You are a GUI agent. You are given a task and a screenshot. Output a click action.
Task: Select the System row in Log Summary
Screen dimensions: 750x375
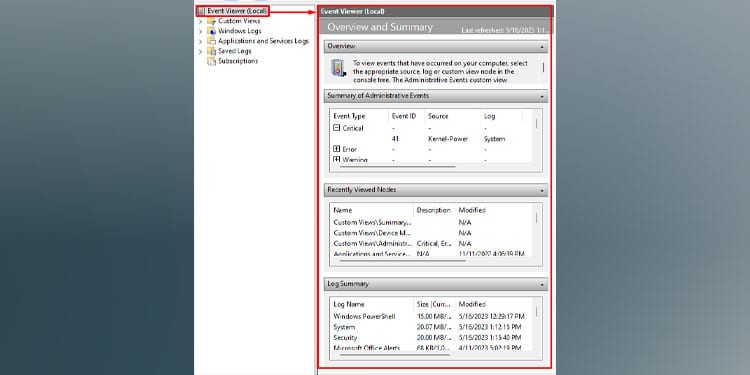coord(430,327)
